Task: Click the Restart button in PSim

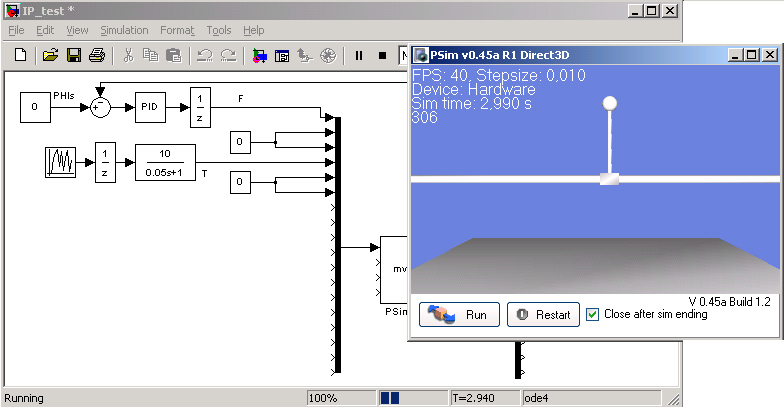Action: point(543,315)
